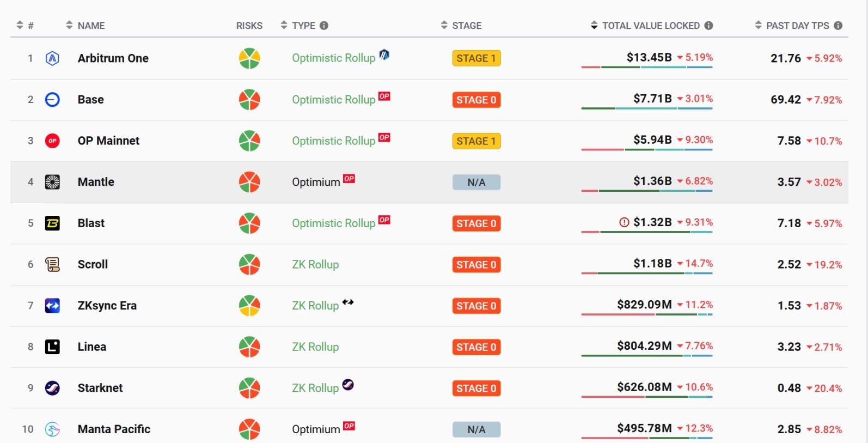
Task: Sort by TOTAL VALUE LOCKED chevron
Action: pos(593,25)
